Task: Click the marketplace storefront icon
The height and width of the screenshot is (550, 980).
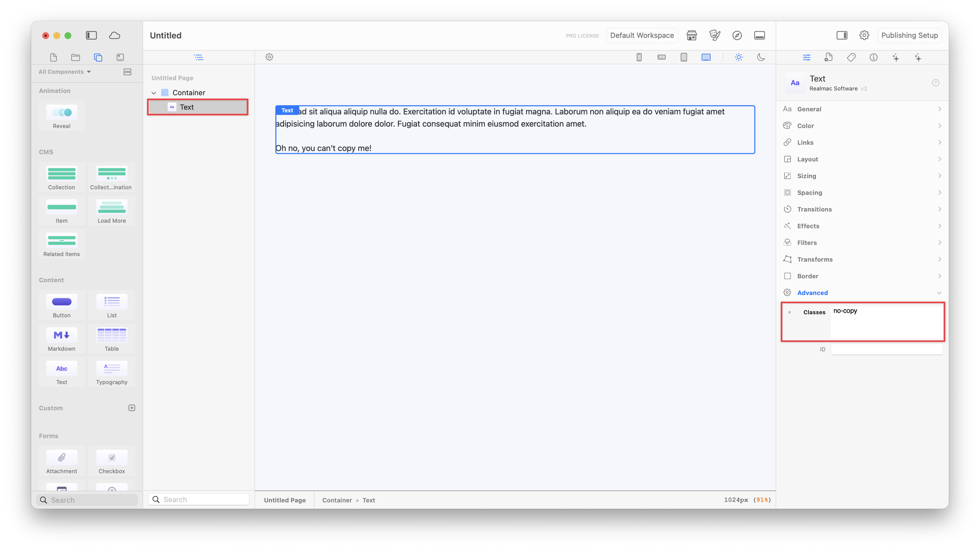Action: coord(692,35)
